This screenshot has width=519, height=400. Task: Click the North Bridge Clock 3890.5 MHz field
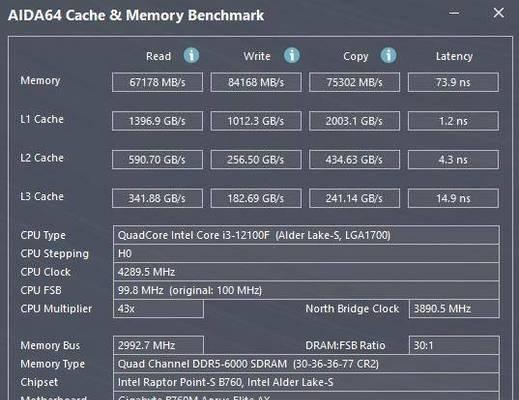tap(454, 309)
